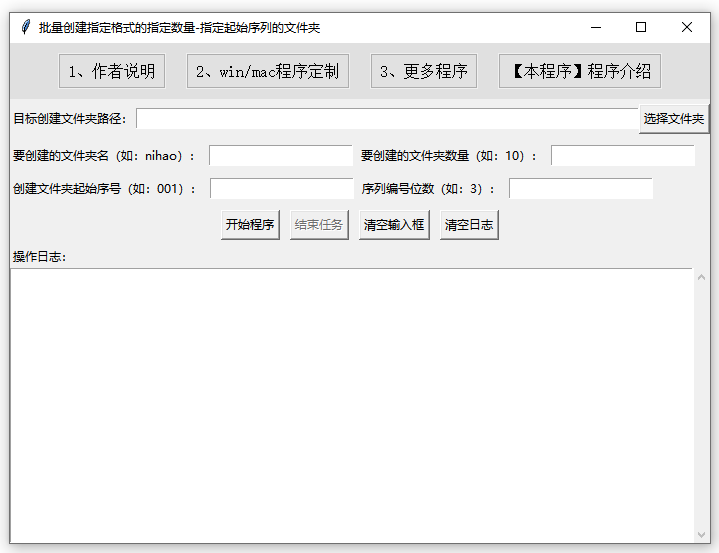Click the window title text
This screenshot has height=553, width=719.
click(179, 28)
